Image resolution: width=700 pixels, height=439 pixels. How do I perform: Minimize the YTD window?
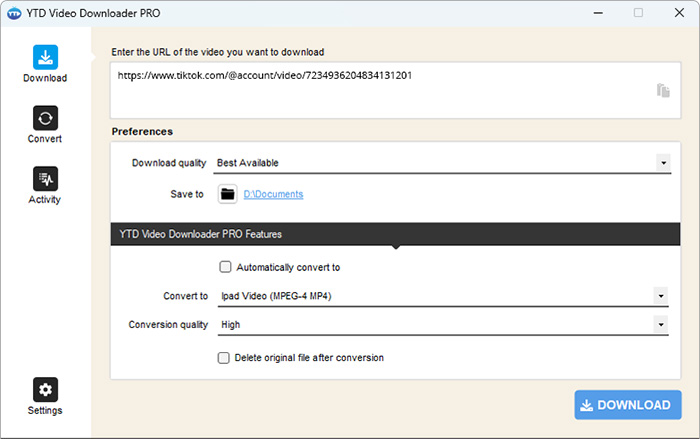598,13
